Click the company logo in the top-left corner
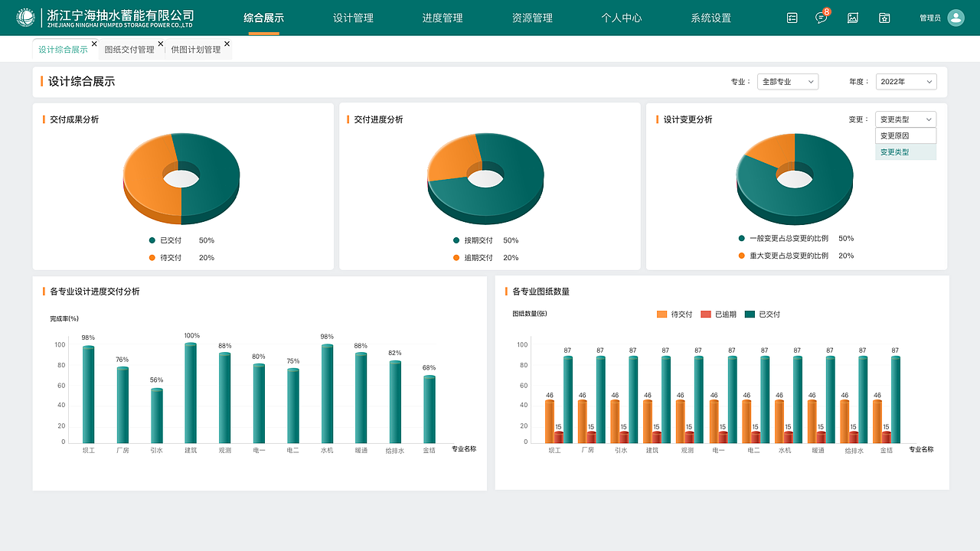 click(x=25, y=16)
